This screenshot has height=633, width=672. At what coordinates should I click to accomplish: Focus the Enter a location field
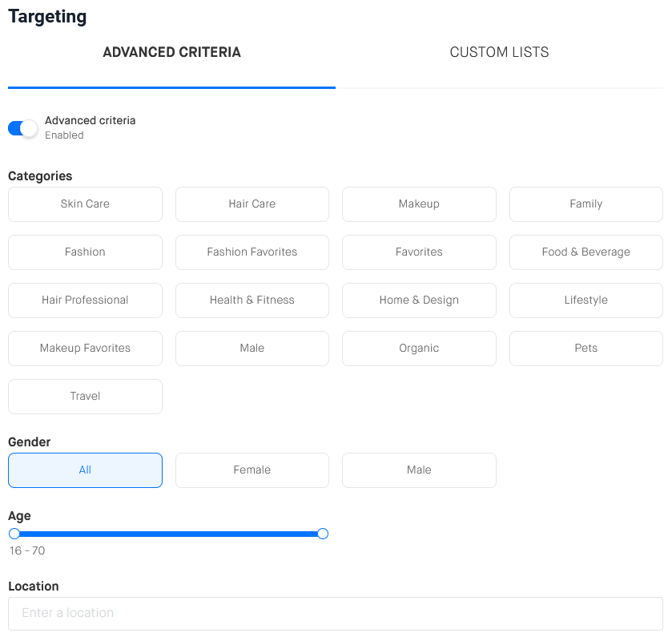coord(335,613)
